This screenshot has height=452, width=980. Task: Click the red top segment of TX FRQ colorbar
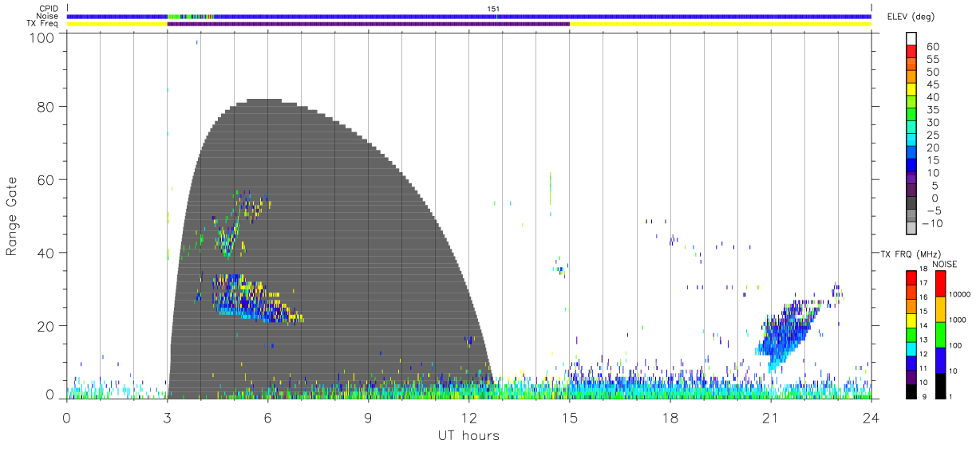[x=911, y=277]
